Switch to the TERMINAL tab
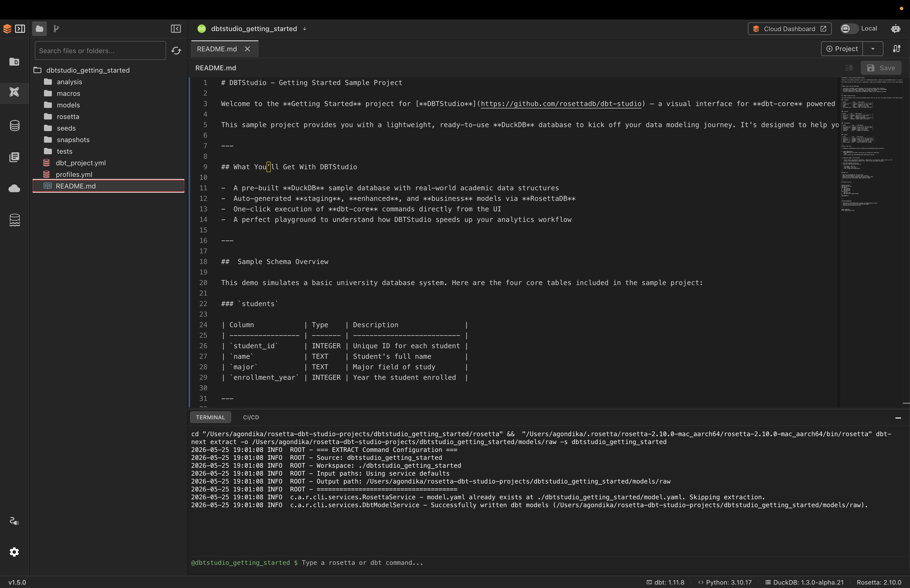910x588 pixels. click(x=210, y=417)
